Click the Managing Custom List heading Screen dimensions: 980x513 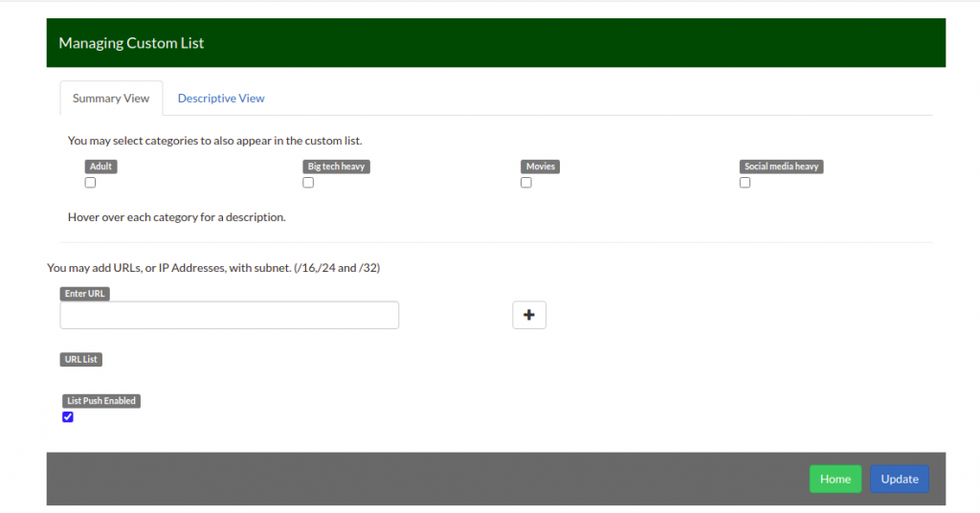point(131,43)
